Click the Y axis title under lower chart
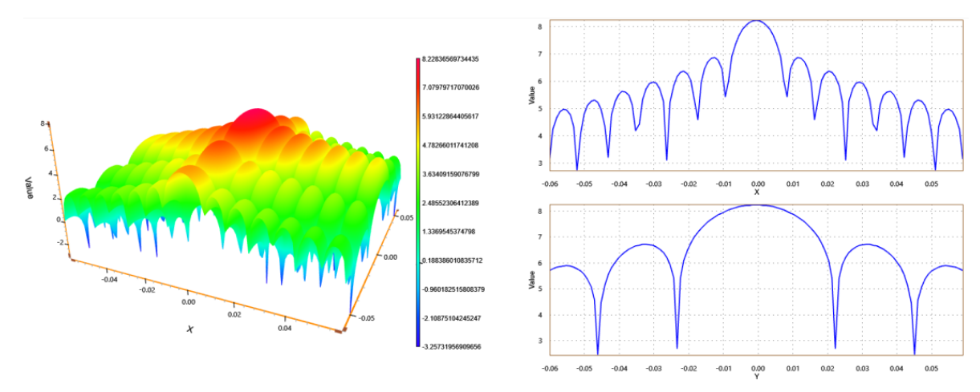This screenshot has width=980, height=392. [756, 378]
